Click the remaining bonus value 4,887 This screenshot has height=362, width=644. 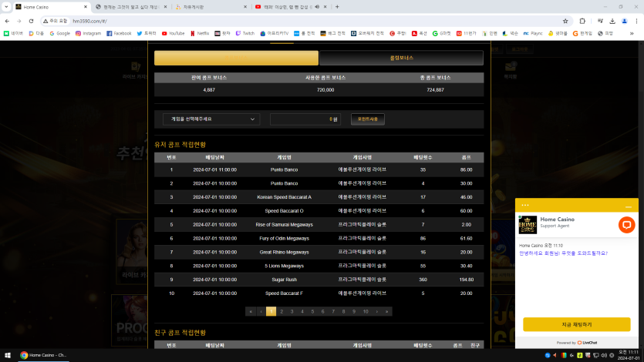(x=209, y=90)
